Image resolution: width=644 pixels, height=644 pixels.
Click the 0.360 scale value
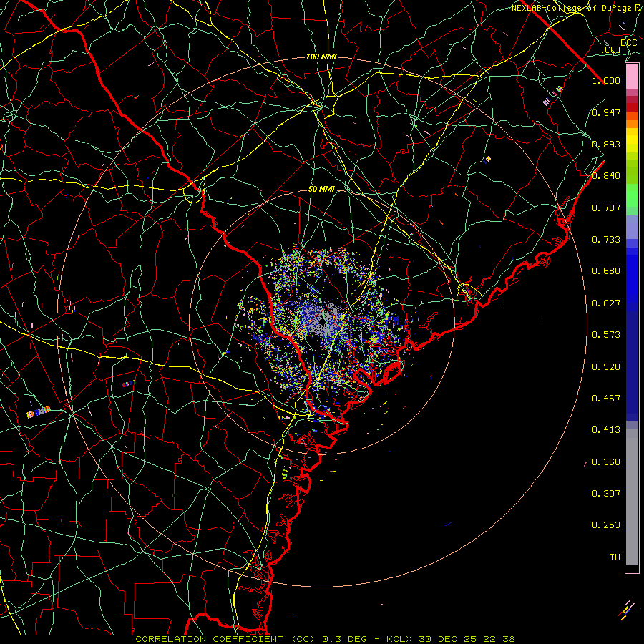(x=606, y=462)
